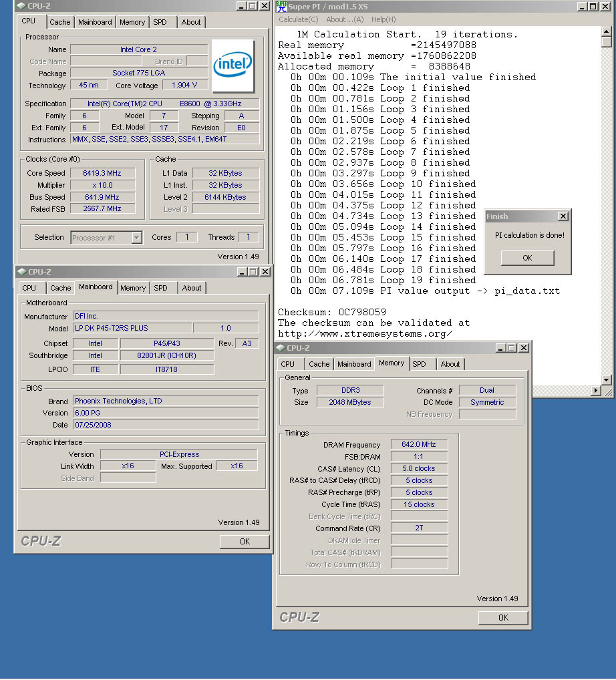
Task: Select Memory tab in the Mainboard CPU-Z window
Action: click(x=133, y=288)
